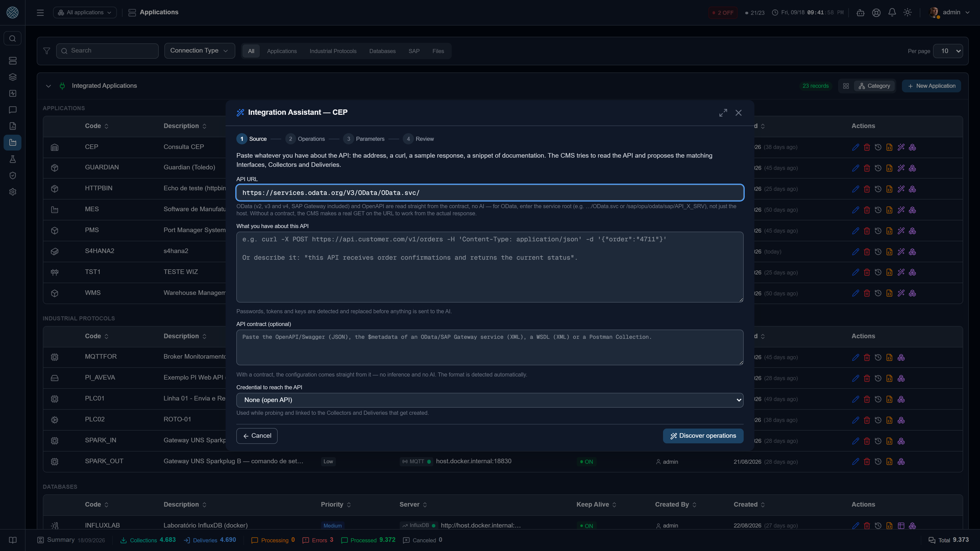Select the Applications filter tab
This screenshot has height=551, width=980.
[x=281, y=51]
